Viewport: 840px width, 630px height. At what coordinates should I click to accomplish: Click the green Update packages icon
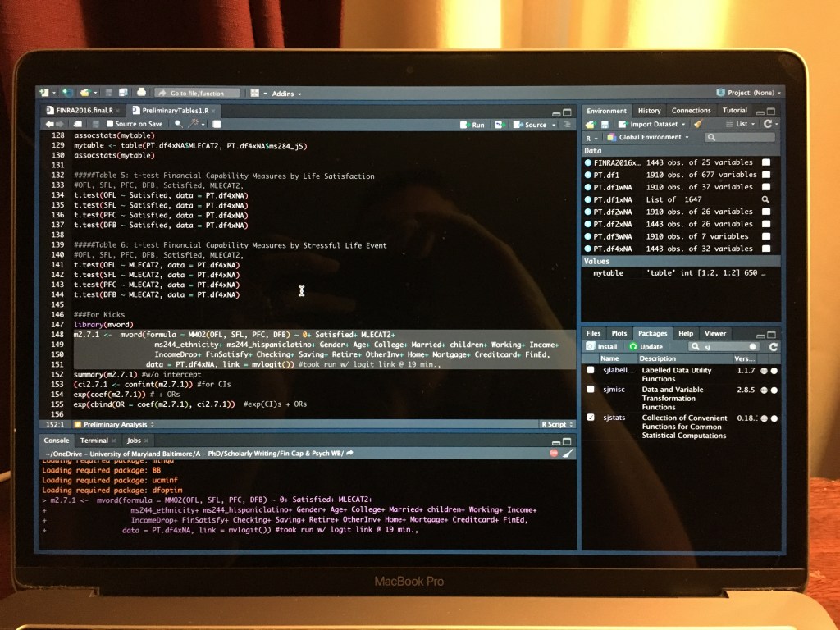pos(632,347)
